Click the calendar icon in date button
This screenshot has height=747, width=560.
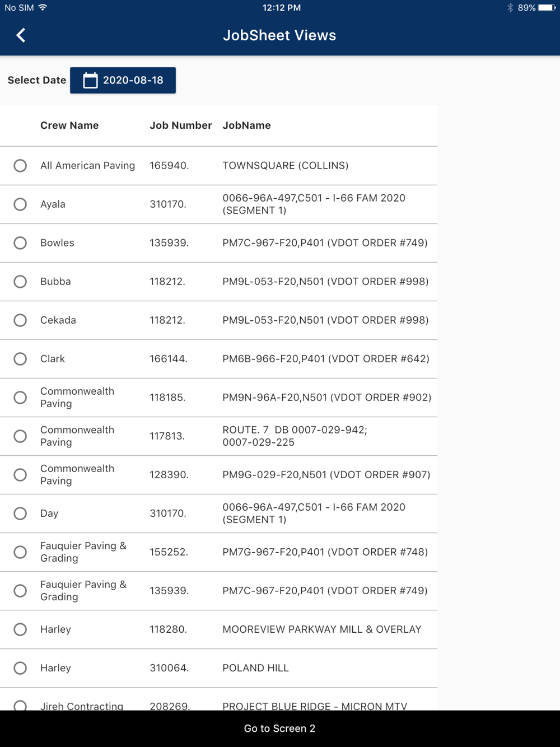pos(90,81)
